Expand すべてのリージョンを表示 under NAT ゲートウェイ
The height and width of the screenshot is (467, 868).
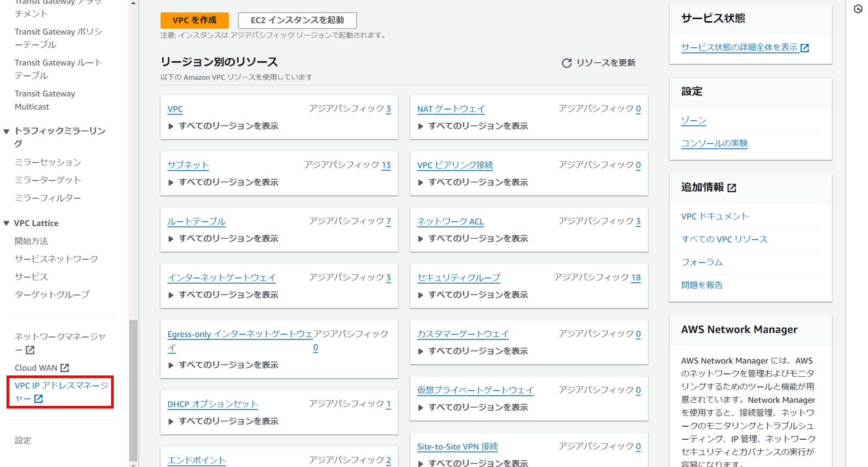coord(473,126)
